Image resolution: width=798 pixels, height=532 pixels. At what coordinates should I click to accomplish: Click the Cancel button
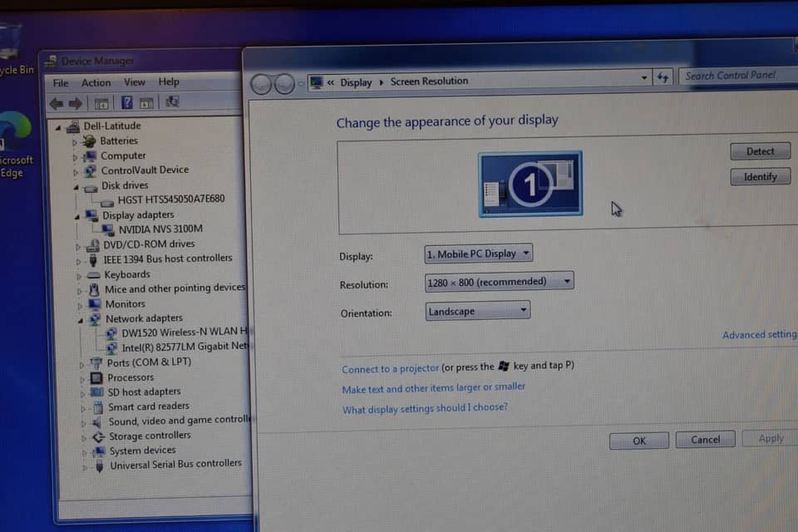(x=706, y=440)
